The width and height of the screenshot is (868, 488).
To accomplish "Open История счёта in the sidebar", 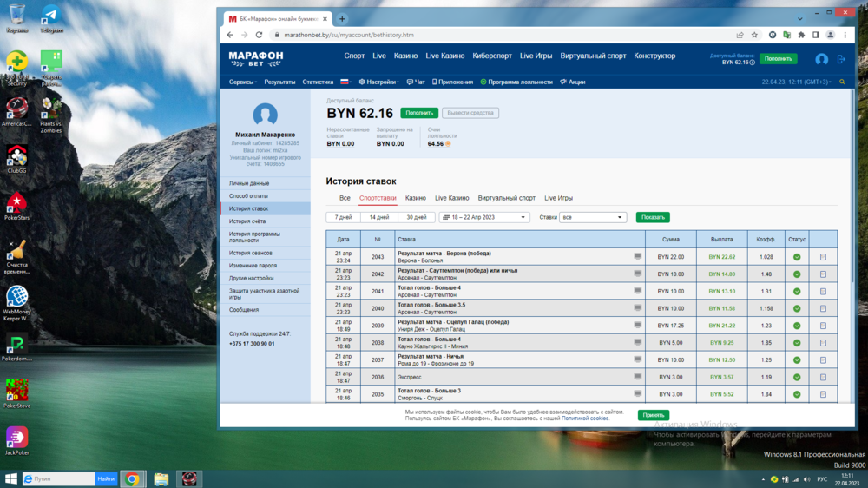I will (x=247, y=221).
